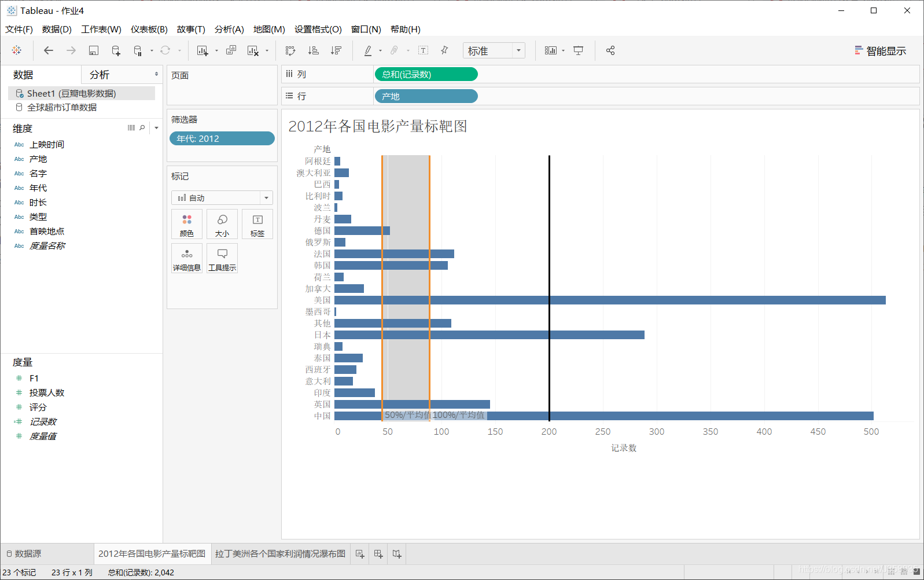Screen dimensions: 924x580
Task: Click the 日本 bar in the chart
Action: click(x=489, y=335)
